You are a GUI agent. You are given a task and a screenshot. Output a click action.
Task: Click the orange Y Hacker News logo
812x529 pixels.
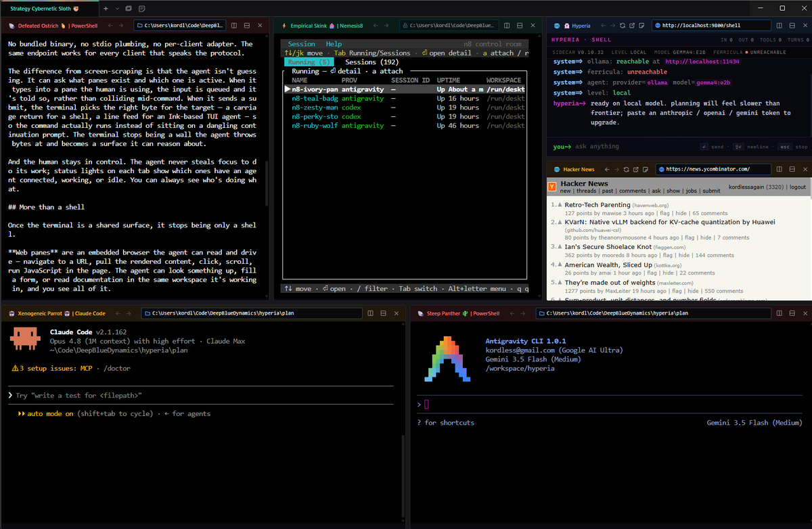(552, 187)
